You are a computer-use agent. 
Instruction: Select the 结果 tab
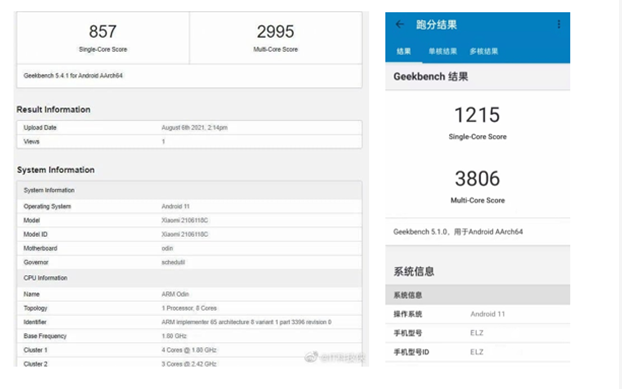(x=403, y=52)
